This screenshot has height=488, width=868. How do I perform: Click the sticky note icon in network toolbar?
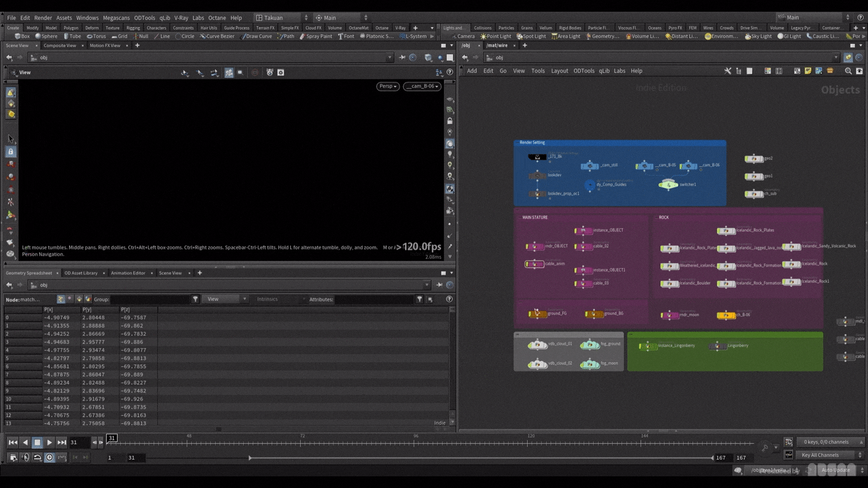808,71
